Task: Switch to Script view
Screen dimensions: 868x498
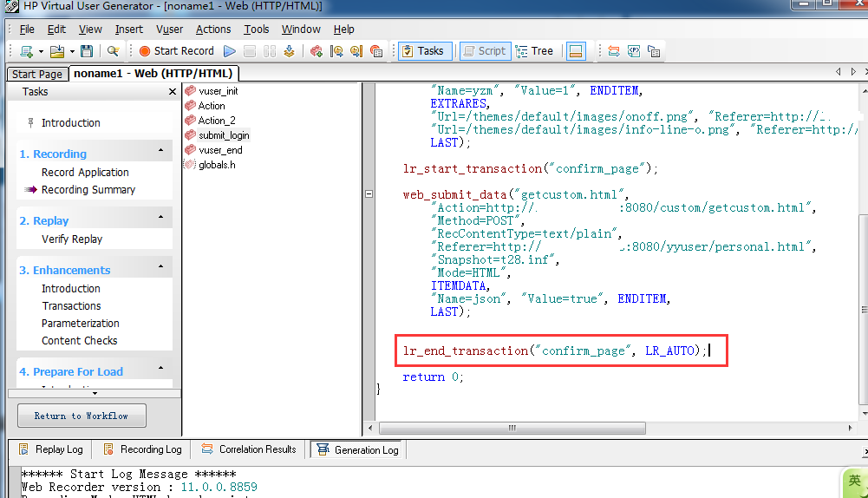Action: 484,51
